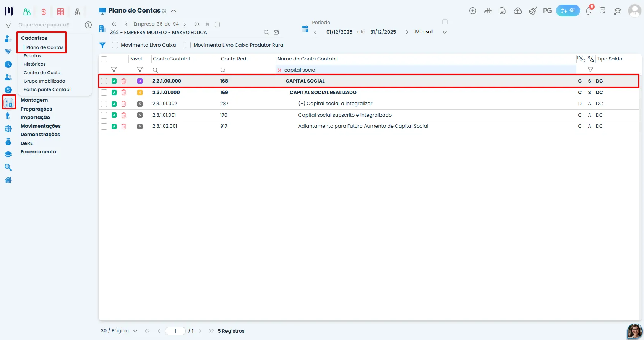This screenshot has width=644, height=340.
Task: Click the home icon in left sidebar
Action: click(x=8, y=180)
